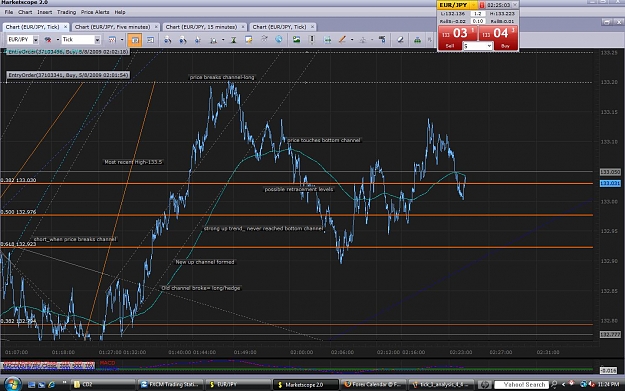This screenshot has height=391, width=625.
Task: Toggle the highlighted orange chart mode button
Action: tap(135, 40)
